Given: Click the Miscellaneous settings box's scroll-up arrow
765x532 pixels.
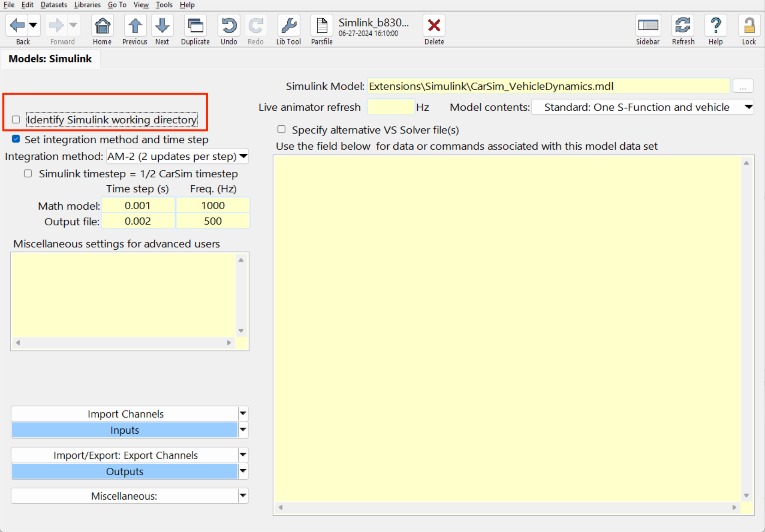Looking at the screenshot, I should point(241,260).
